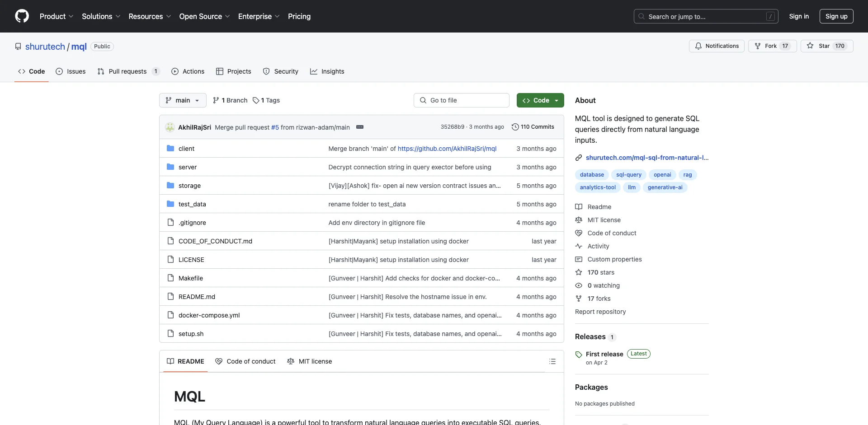
Task: Select the Code tab
Action: [x=32, y=71]
